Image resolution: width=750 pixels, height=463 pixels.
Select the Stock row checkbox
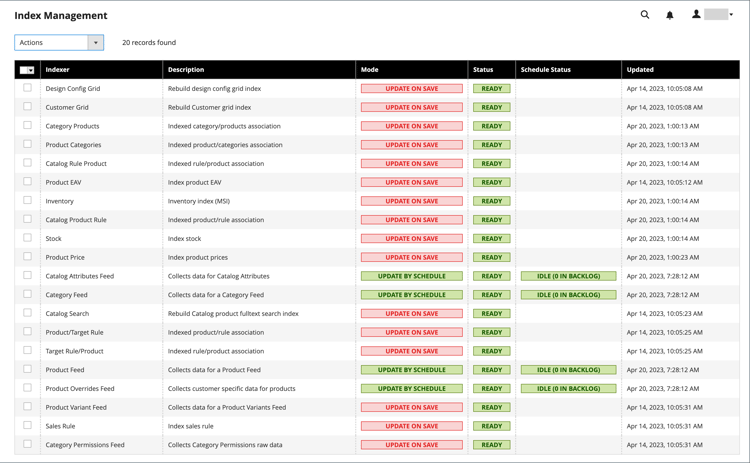click(x=27, y=237)
